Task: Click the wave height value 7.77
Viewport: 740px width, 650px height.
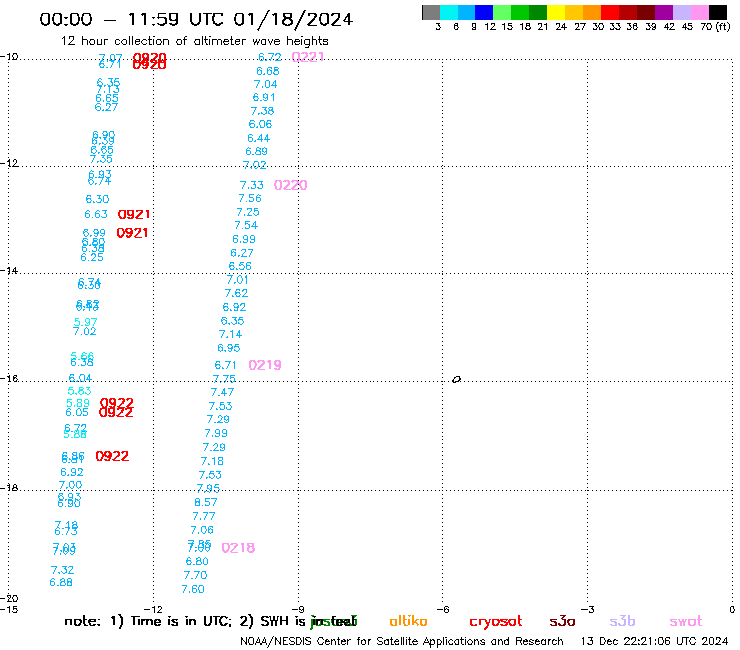Action: [x=204, y=516]
